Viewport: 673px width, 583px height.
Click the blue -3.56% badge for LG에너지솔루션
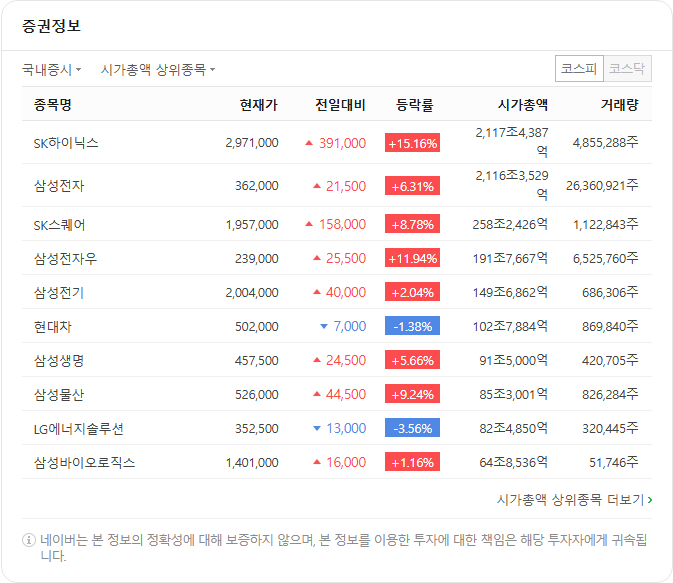coord(412,428)
